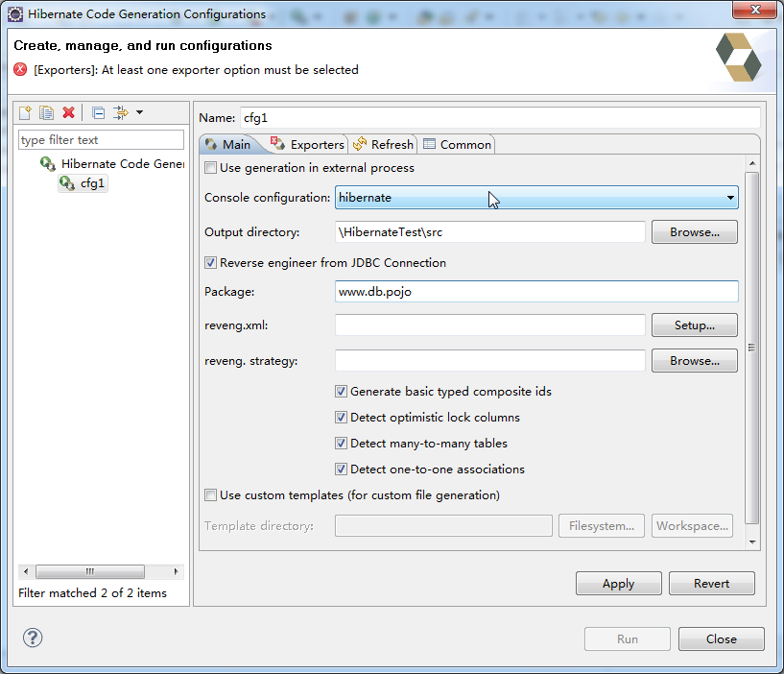Browse for reveng strategy class

point(695,361)
